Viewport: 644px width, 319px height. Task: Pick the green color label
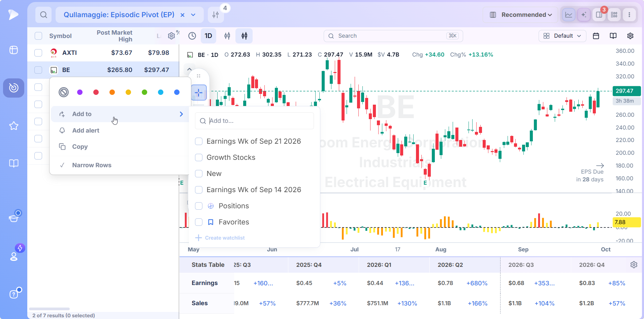(x=144, y=92)
